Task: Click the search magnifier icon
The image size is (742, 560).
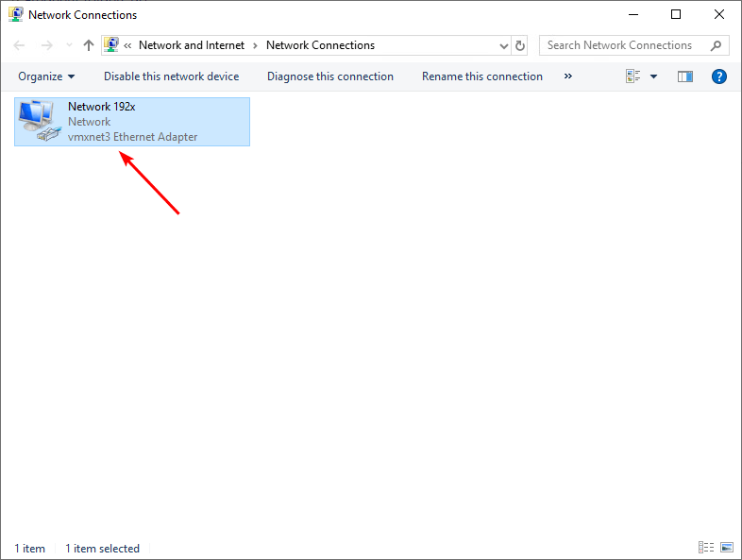Action: 716,45
